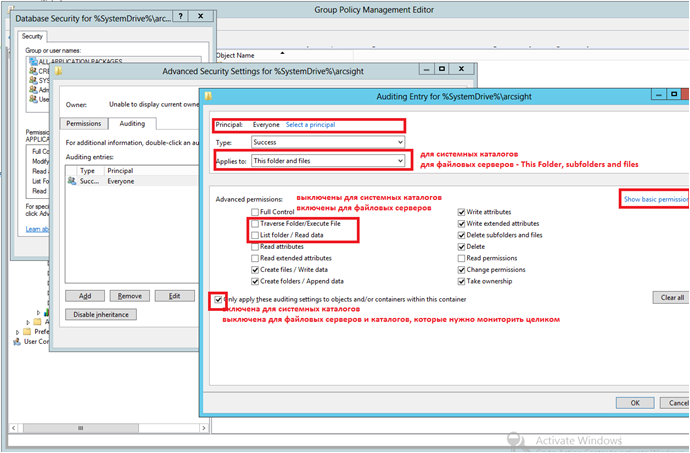Screen dimensions: 690x453
Task: Tick Read extended attributes checkbox
Action: [255, 258]
